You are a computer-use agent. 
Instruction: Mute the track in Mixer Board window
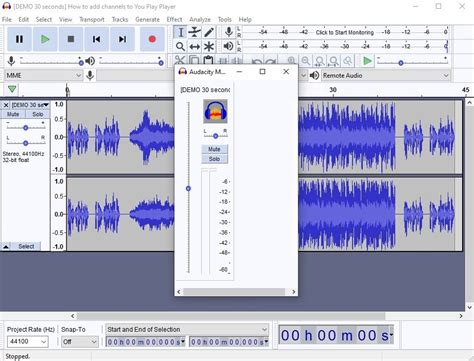coord(214,149)
